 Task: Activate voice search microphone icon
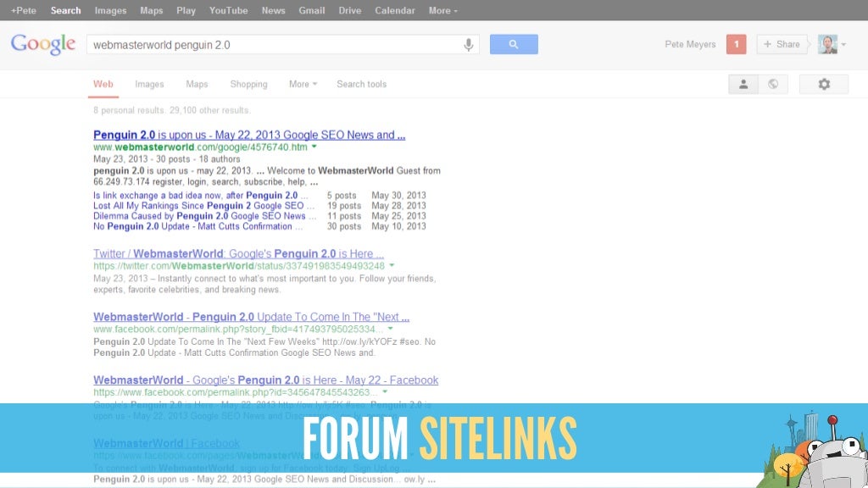point(468,45)
